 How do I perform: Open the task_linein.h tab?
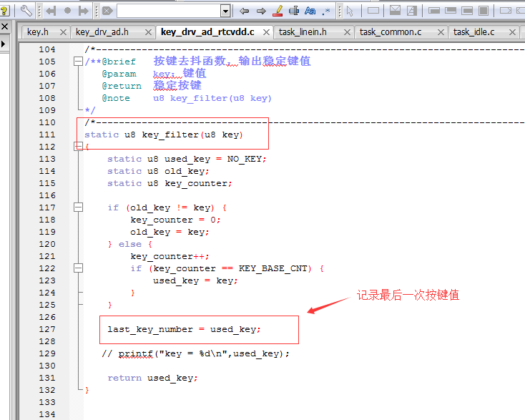[303, 32]
